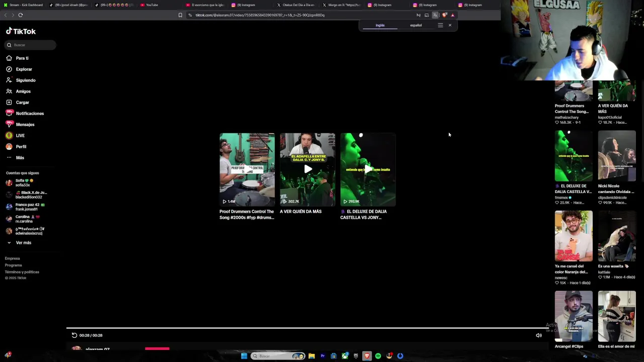Select español in the translate popup

[416, 26]
